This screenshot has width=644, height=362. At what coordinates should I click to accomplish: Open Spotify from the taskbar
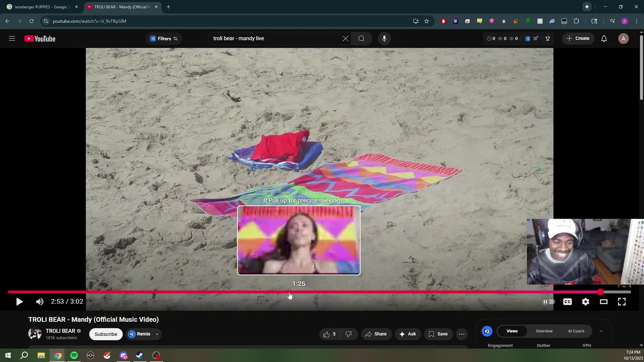(74, 355)
